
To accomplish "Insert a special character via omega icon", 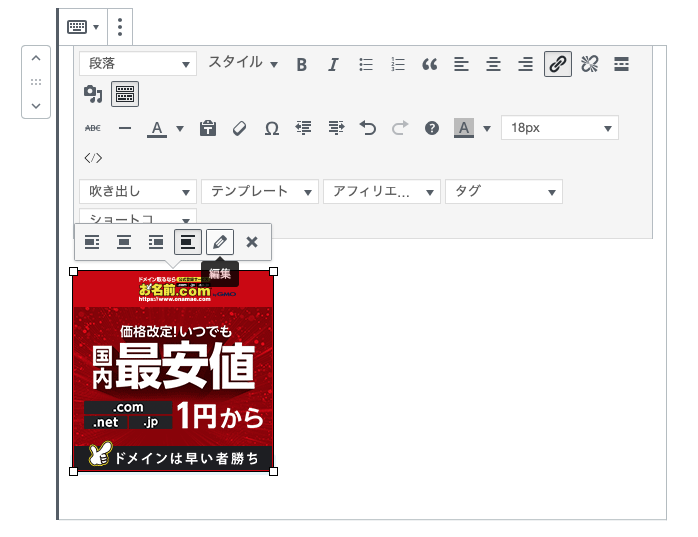I will coord(272,128).
